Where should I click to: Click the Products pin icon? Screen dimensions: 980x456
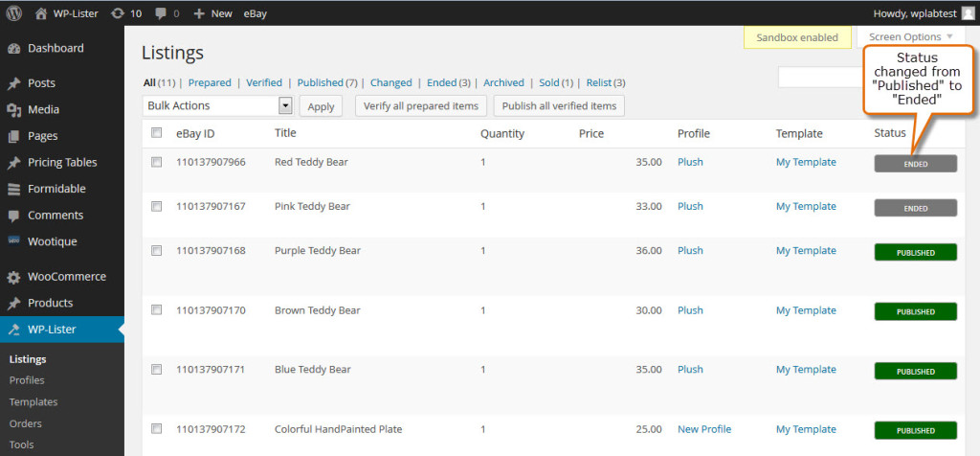click(x=13, y=304)
